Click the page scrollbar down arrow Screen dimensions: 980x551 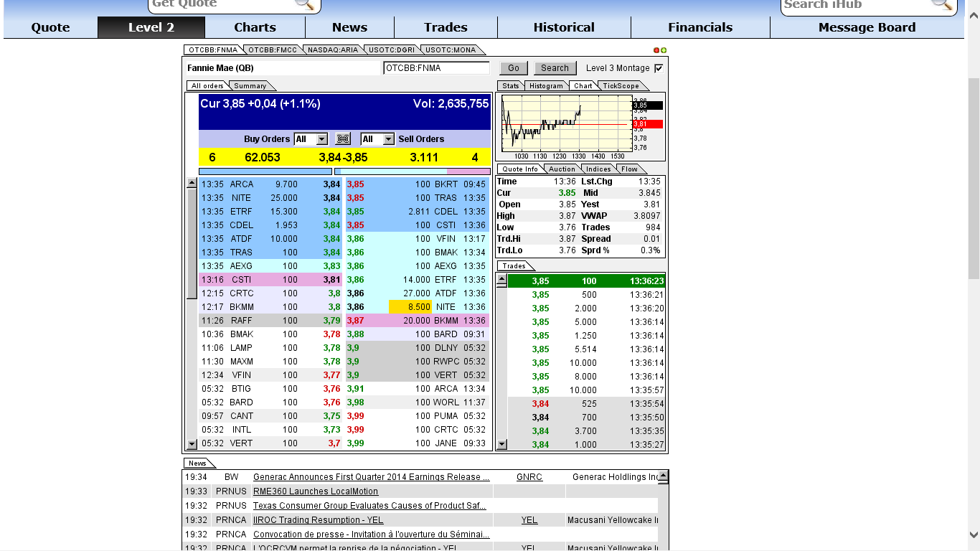(974, 534)
